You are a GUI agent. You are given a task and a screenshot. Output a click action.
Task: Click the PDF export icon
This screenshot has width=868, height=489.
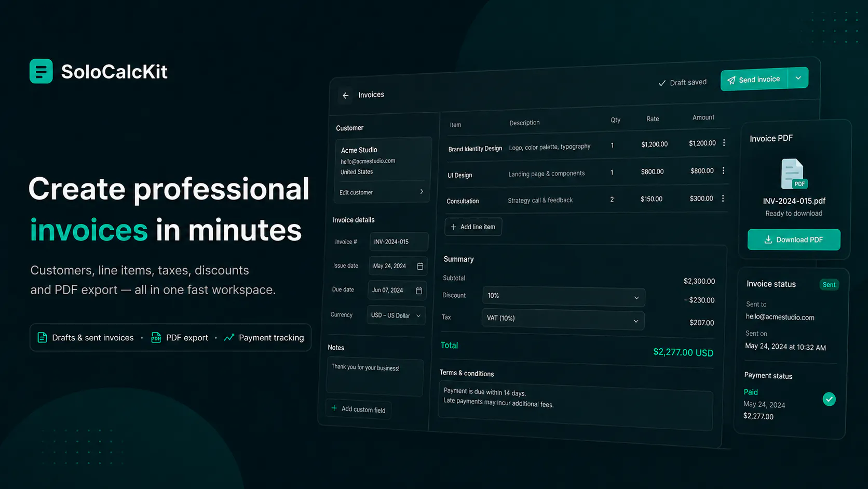pos(156,338)
